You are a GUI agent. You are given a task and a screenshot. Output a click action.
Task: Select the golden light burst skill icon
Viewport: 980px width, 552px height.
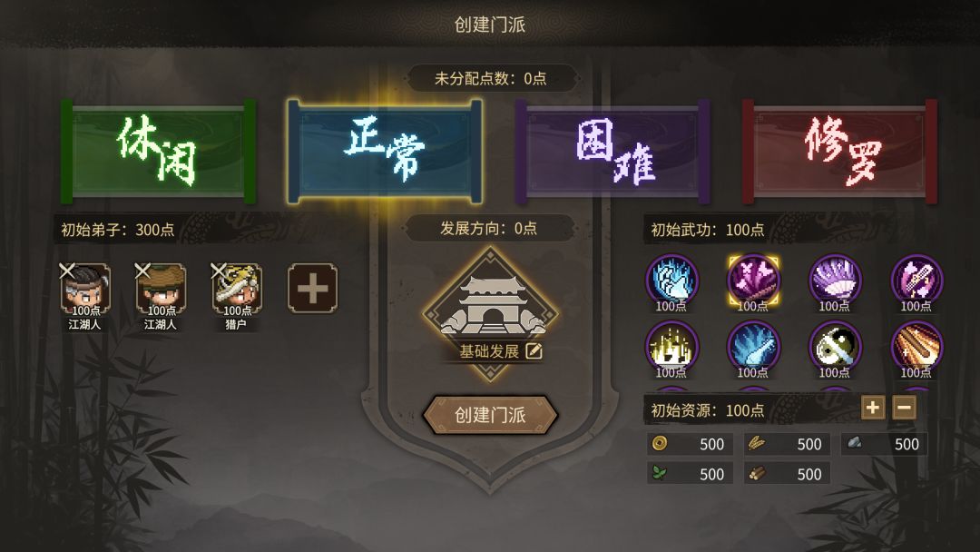671,348
